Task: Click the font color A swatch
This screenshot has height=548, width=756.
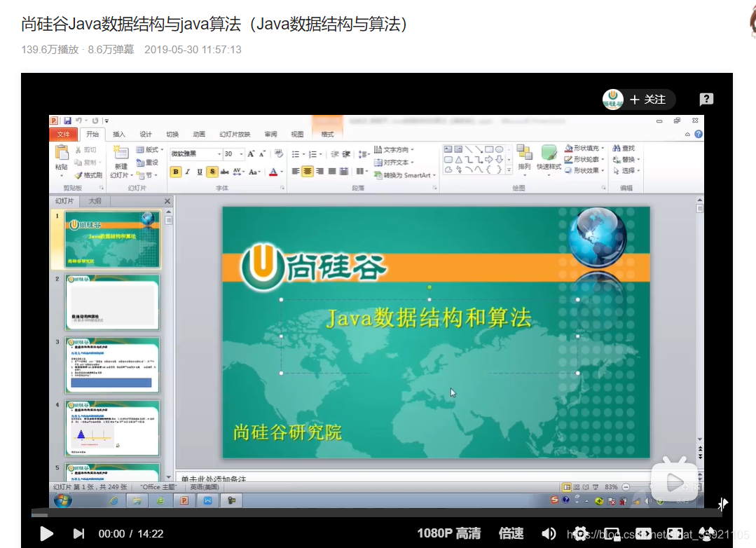Action: [273, 172]
